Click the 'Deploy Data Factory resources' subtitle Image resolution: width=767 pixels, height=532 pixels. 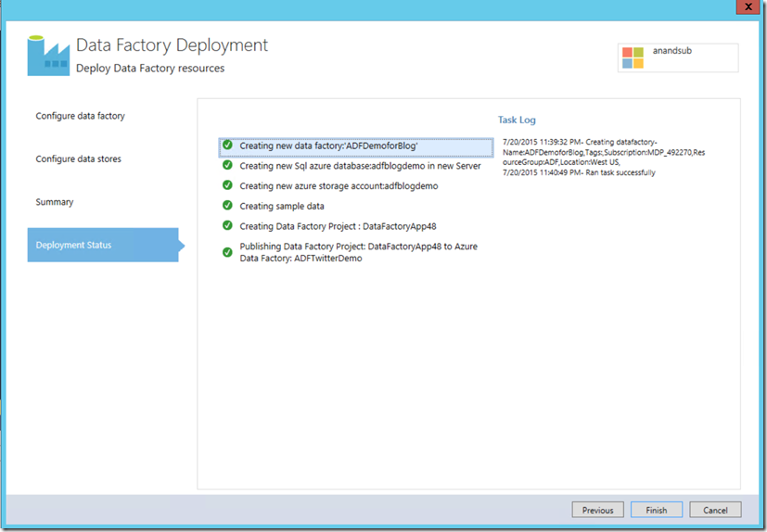(150, 69)
